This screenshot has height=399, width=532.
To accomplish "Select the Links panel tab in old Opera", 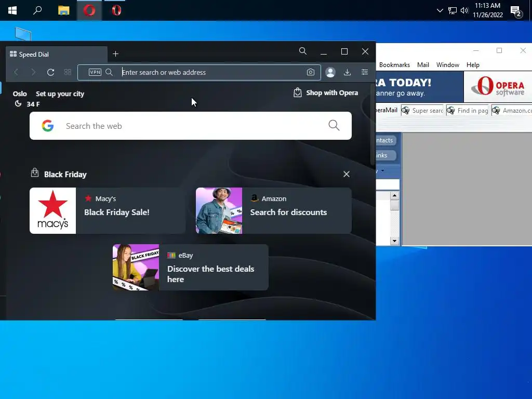I will click(386, 155).
